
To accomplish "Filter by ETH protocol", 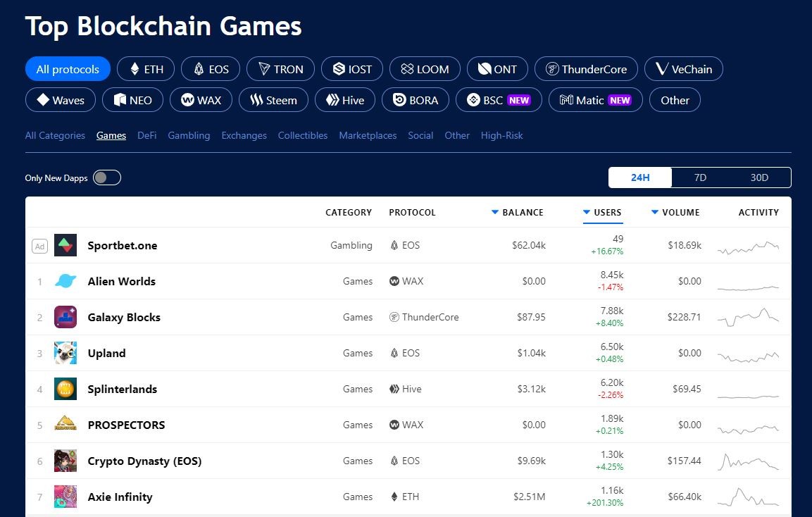I will (x=146, y=69).
